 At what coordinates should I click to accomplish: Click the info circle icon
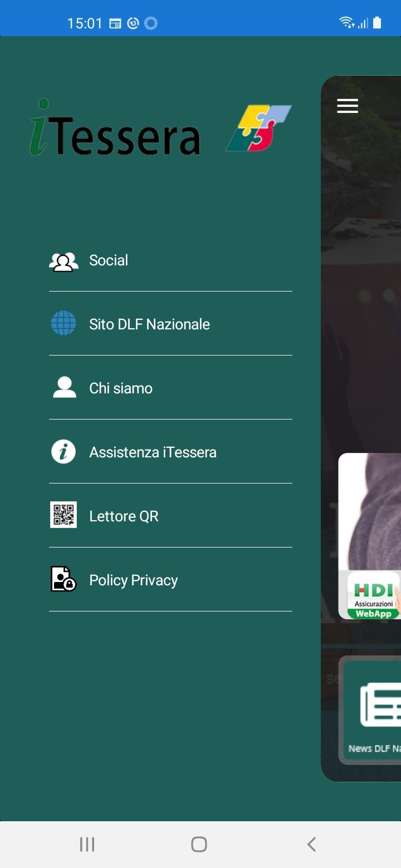(x=63, y=451)
